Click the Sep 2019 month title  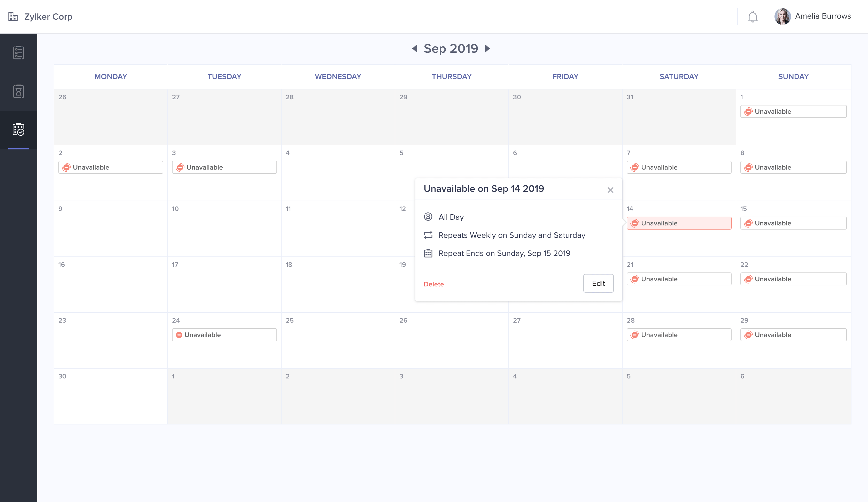[x=451, y=49]
